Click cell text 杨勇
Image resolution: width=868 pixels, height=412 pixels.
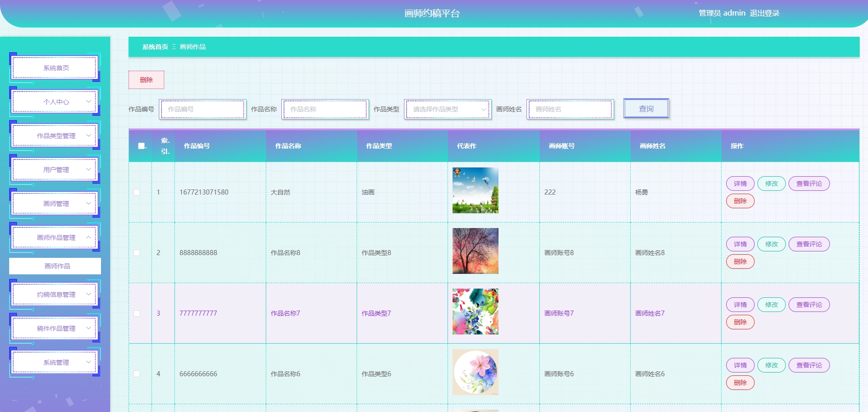tap(642, 192)
